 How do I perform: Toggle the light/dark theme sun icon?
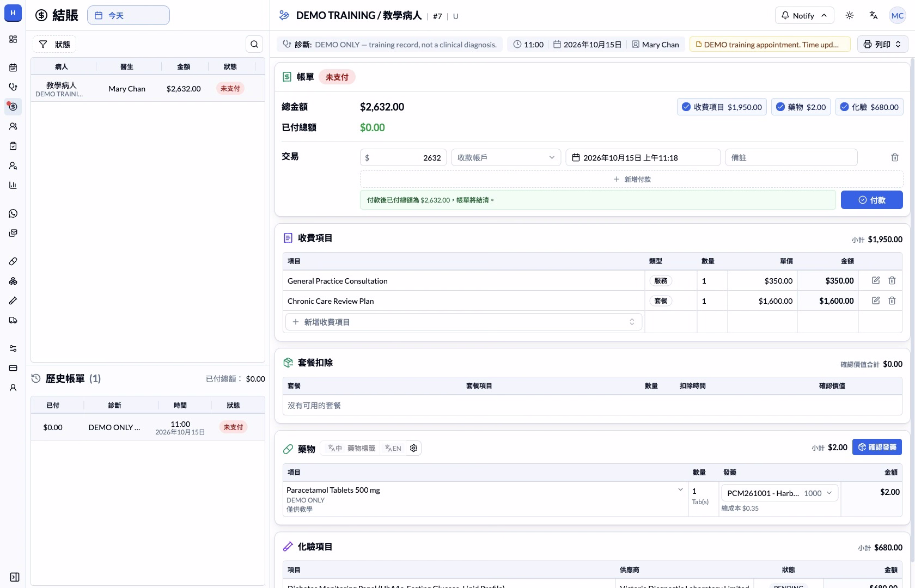(850, 15)
